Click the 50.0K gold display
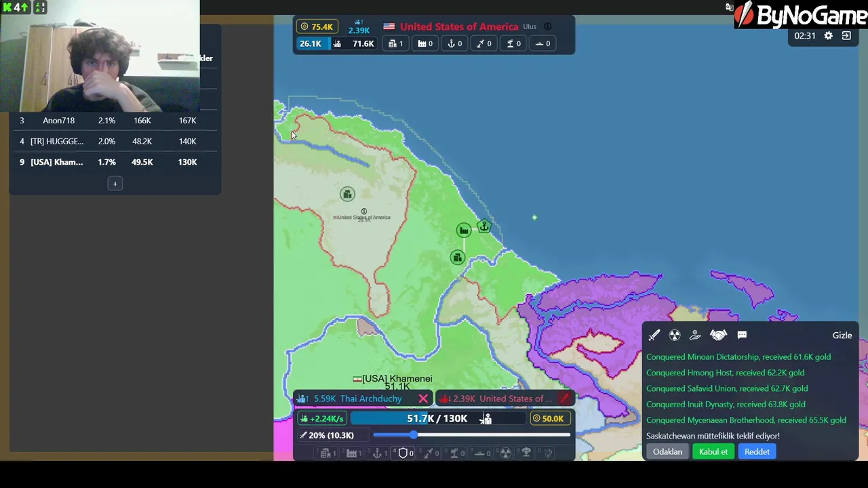The image size is (868, 488). [x=549, y=419]
